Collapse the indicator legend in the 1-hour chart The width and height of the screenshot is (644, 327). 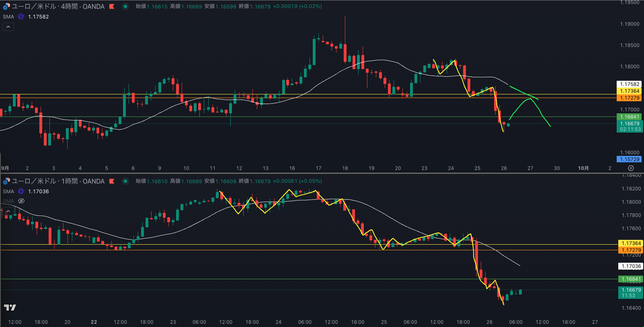point(8,211)
